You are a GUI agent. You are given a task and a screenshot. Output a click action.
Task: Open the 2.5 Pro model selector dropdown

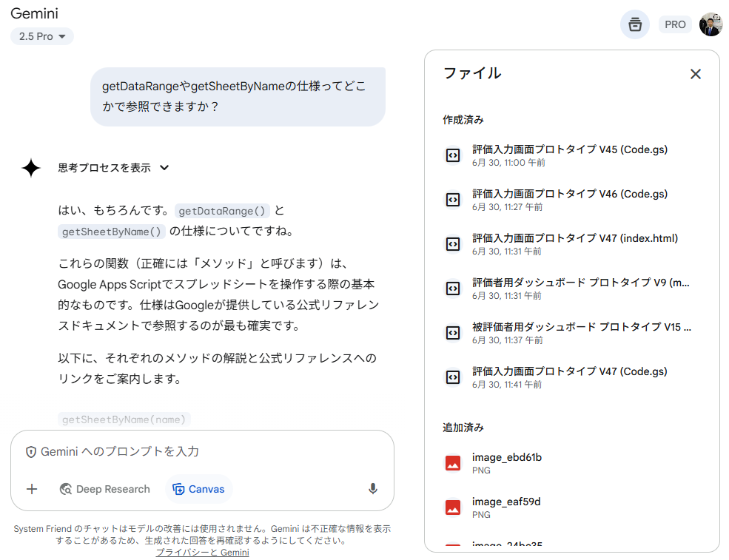point(42,36)
